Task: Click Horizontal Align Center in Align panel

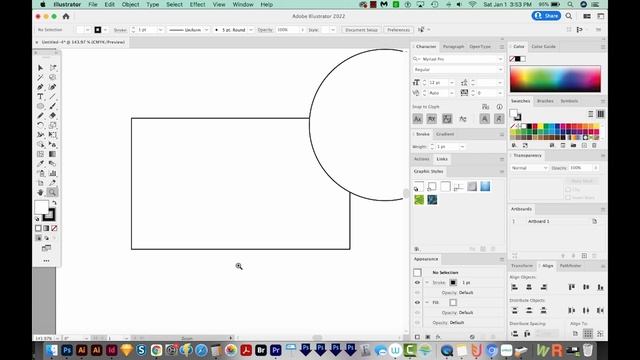Action: coord(529,287)
